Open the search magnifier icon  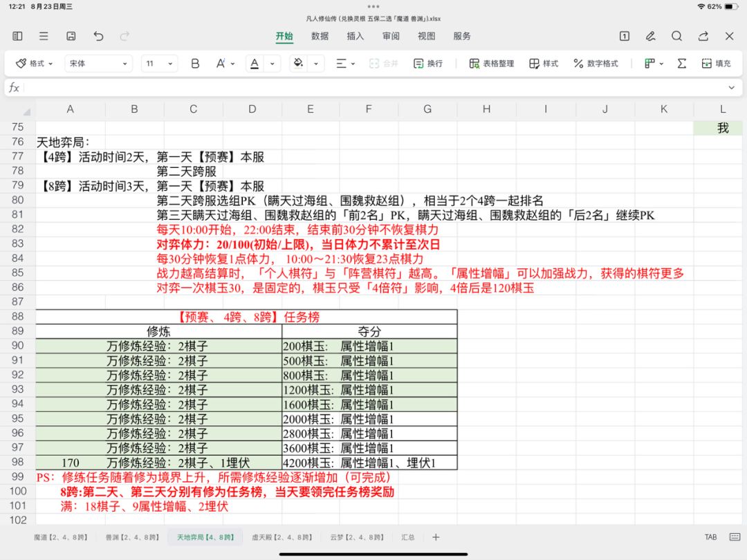click(676, 36)
